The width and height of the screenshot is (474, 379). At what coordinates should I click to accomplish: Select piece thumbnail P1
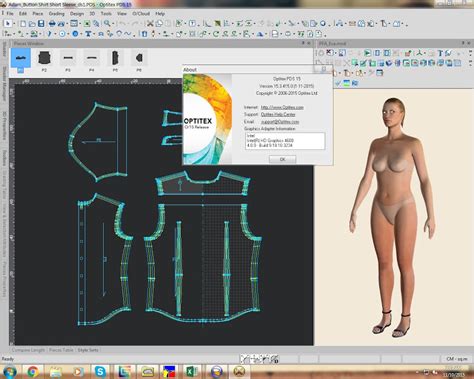pos(20,60)
